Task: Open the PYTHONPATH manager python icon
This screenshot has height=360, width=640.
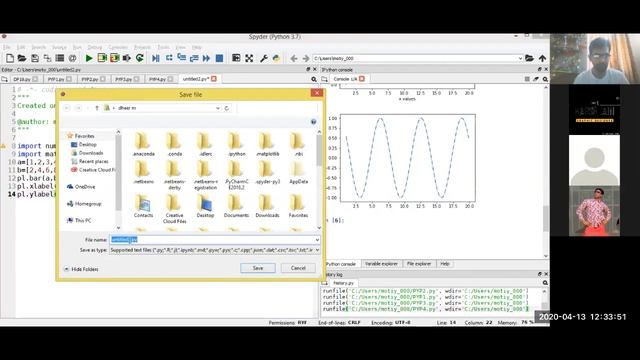Action: (276, 58)
